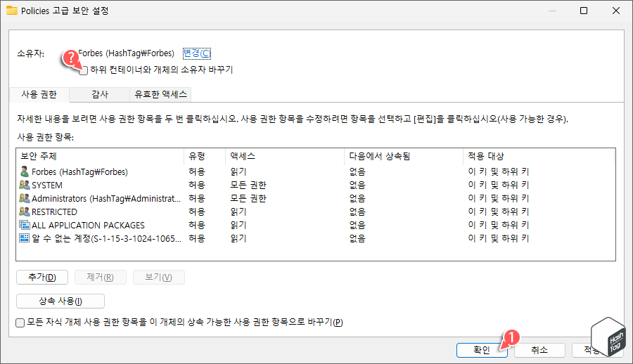Click the unknown account (알 수 없는 계정) icon
The image size is (633, 364).
coord(24,238)
